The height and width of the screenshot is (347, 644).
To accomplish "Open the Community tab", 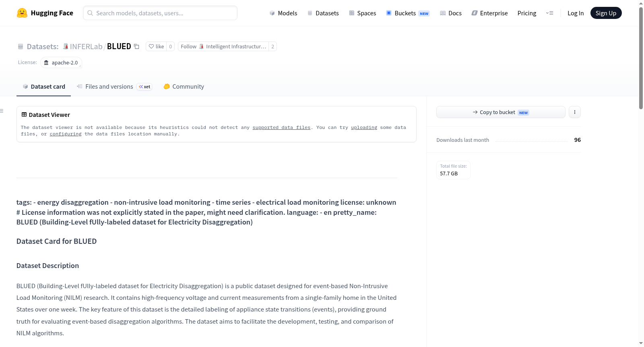I will [184, 87].
